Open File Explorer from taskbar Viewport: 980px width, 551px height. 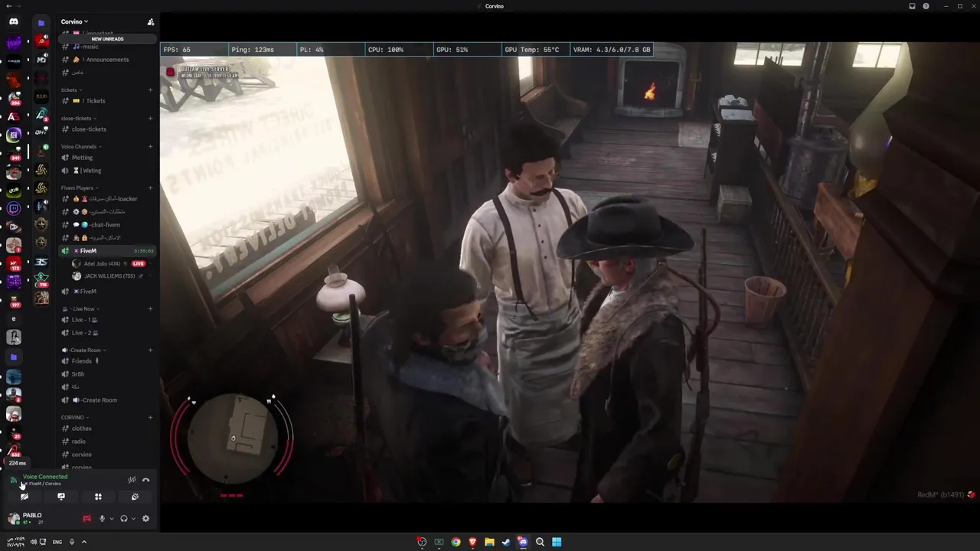pos(489,542)
